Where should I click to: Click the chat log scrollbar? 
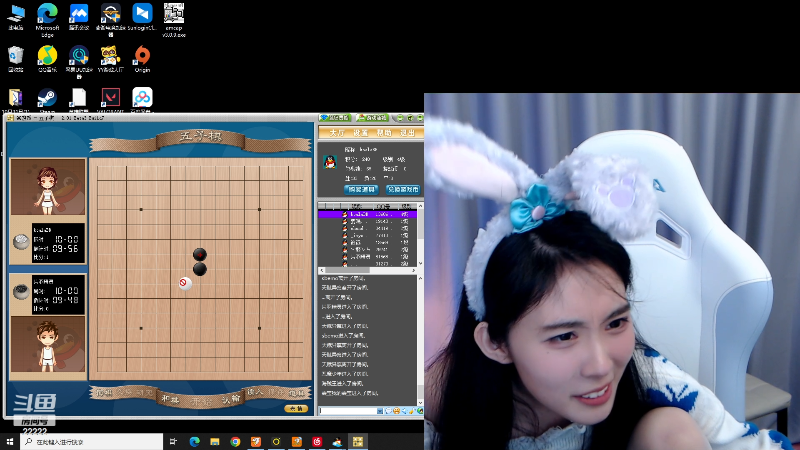coord(420,340)
